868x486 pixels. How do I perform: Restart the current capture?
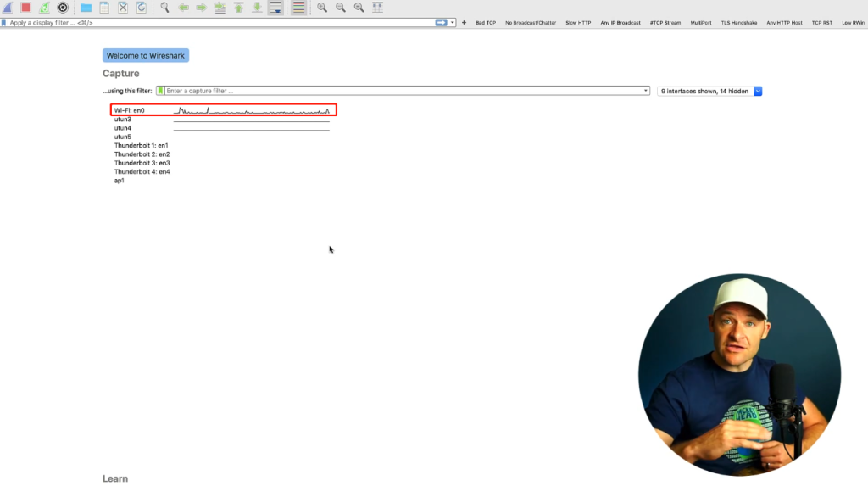tap(44, 7)
